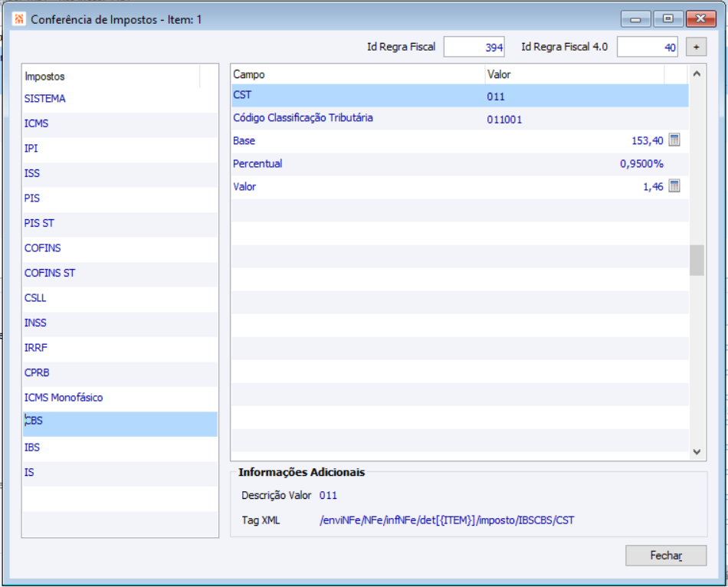Screen dimensions: 728x587
Task: Click the CST value 011 in the table
Action: [x=495, y=97]
